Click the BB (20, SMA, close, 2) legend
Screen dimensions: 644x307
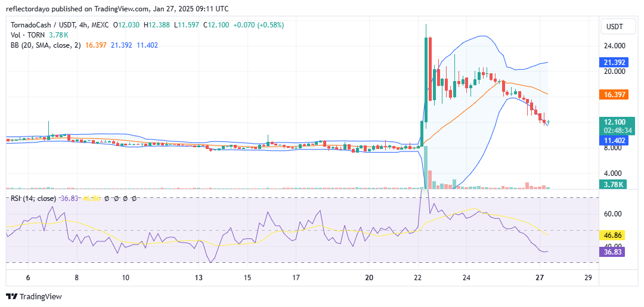46,45
